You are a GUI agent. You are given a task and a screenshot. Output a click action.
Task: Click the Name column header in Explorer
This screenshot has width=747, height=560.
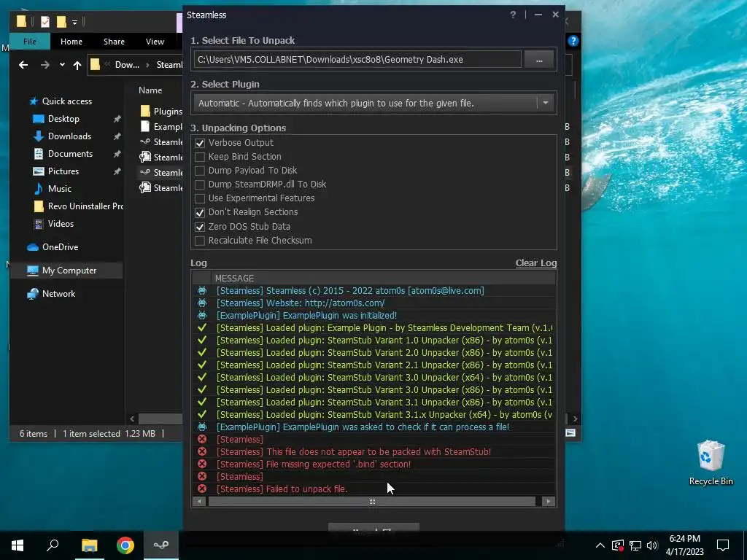click(150, 90)
